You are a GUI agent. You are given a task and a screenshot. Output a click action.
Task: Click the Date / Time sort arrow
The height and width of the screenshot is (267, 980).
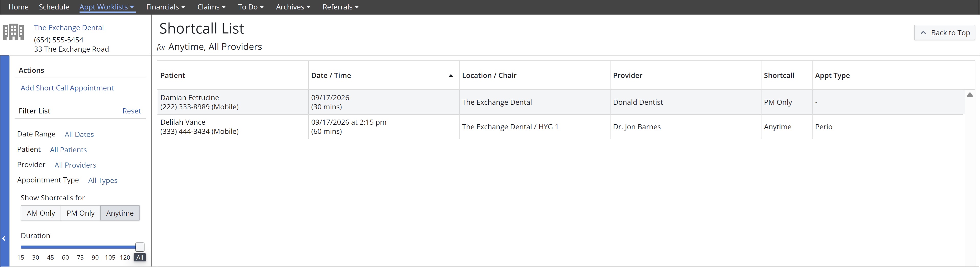451,75
